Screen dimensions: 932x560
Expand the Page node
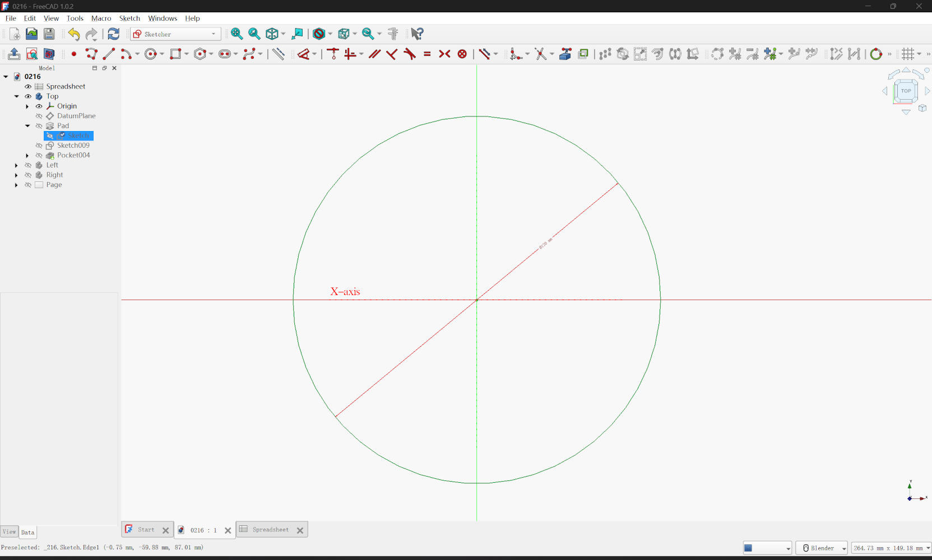click(x=17, y=185)
